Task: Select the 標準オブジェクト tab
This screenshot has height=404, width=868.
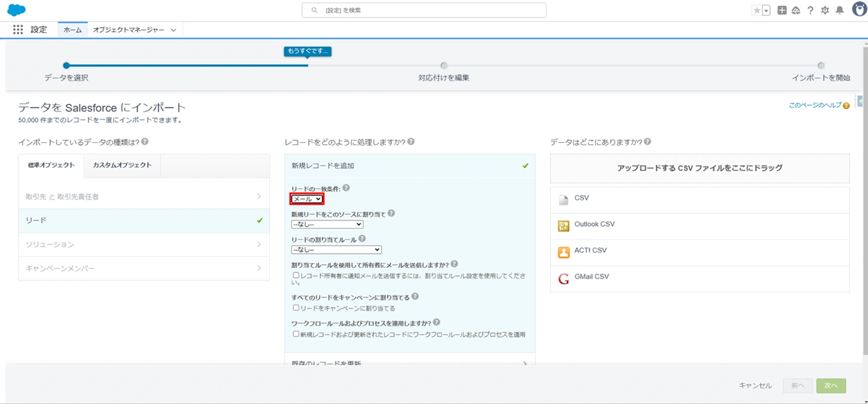Action: tap(52, 165)
